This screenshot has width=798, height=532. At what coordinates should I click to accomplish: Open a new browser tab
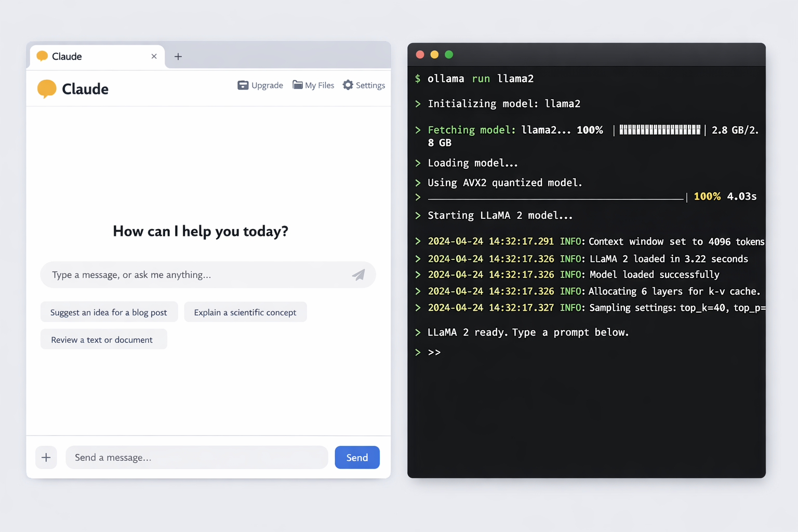178,57
